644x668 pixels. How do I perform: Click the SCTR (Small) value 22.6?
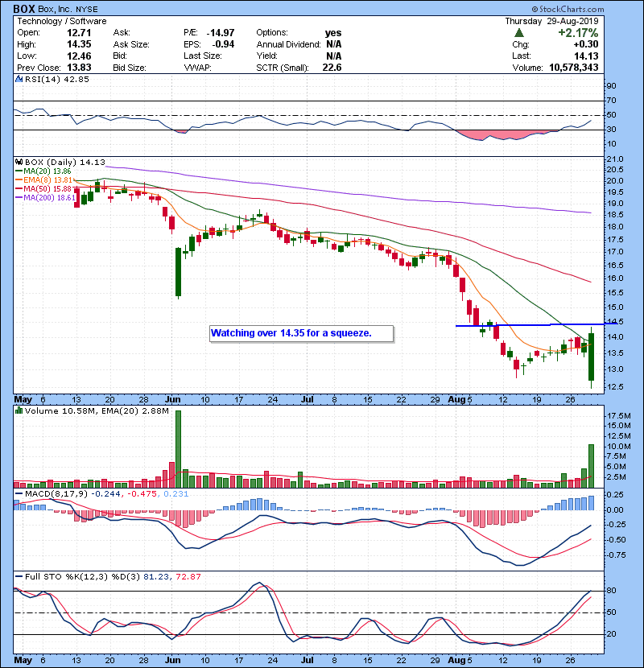click(x=332, y=68)
